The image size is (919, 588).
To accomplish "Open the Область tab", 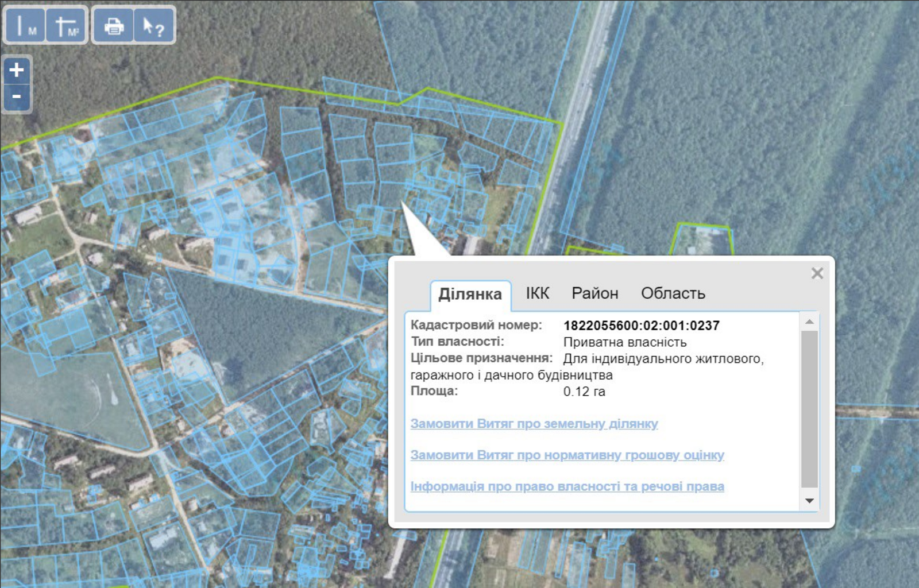I will pyautogui.click(x=673, y=293).
